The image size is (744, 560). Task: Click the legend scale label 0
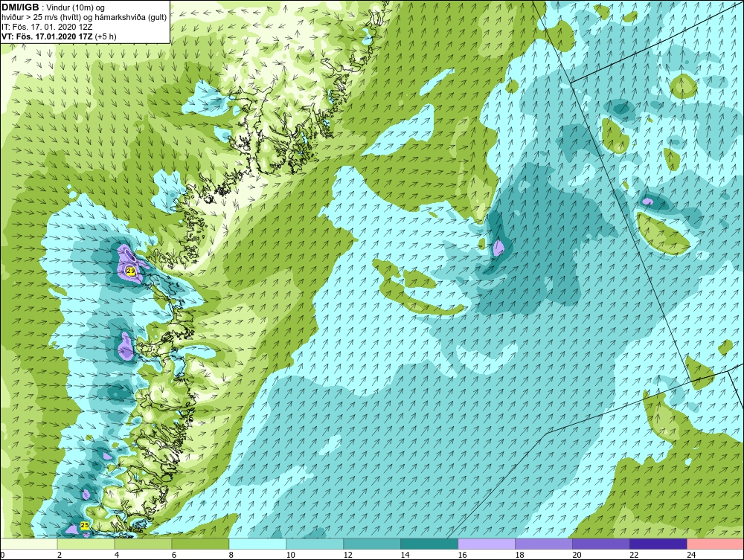coord(2,555)
